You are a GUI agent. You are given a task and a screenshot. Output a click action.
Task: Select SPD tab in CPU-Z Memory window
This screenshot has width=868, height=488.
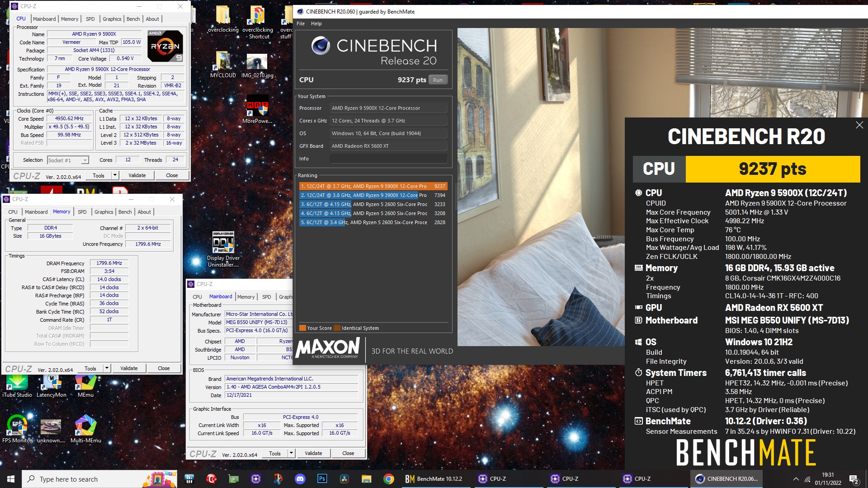(x=82, y=212)
